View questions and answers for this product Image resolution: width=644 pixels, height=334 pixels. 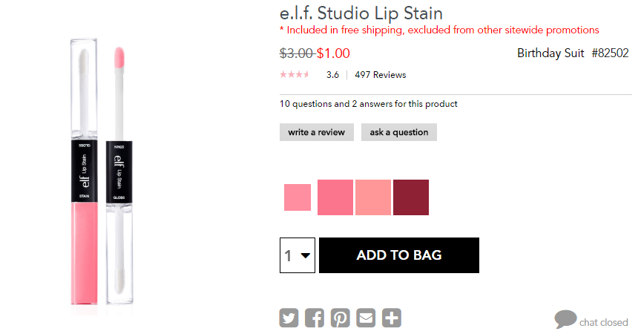(x=369, y=104)
